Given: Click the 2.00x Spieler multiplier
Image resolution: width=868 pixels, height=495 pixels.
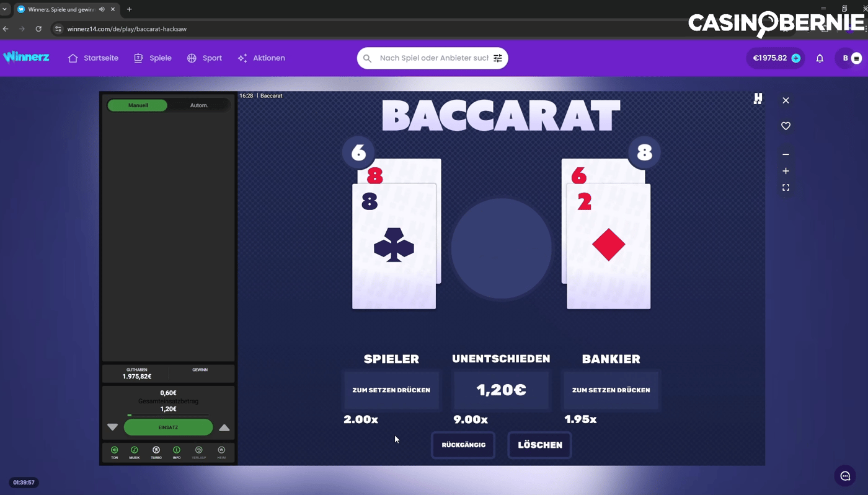Looking at the screenshot, I should (361, 419).
